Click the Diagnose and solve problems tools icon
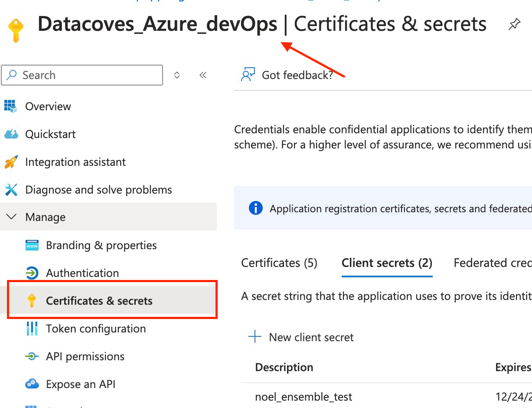Screen dimensions: 532x408 [x=11, y=190]
